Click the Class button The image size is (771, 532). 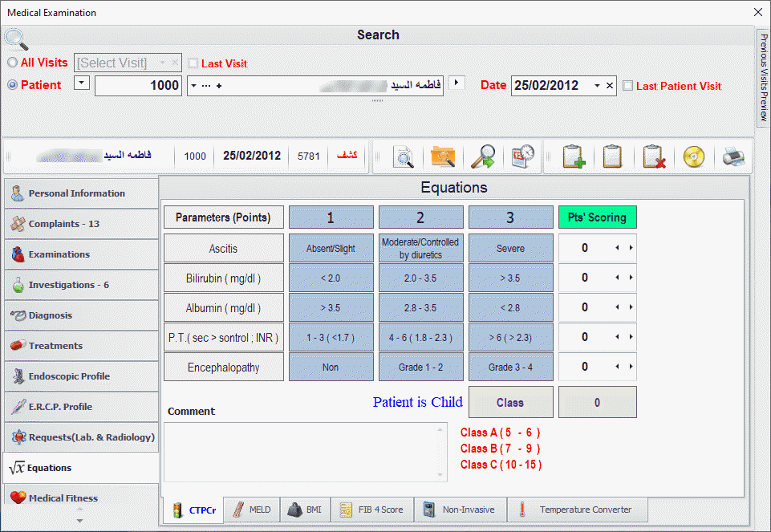coord(510,402)
